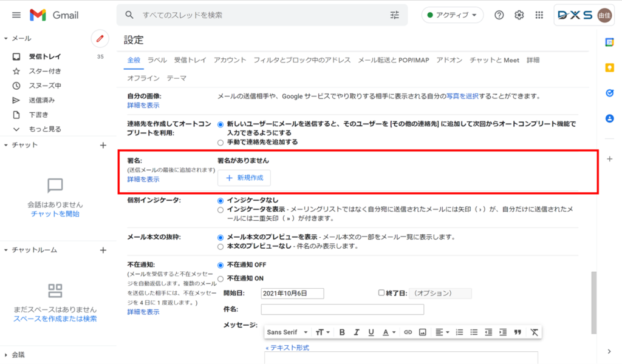Select 不在通知 OFF radio
The image size is (622, 364).
[x=220, y=265]
